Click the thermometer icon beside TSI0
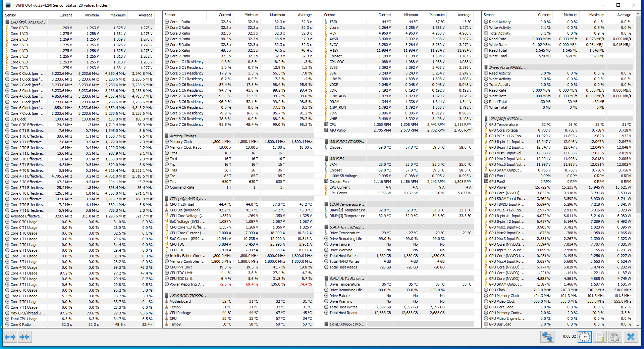The height and width of the screenshot is (349, 644). (326, 22)
